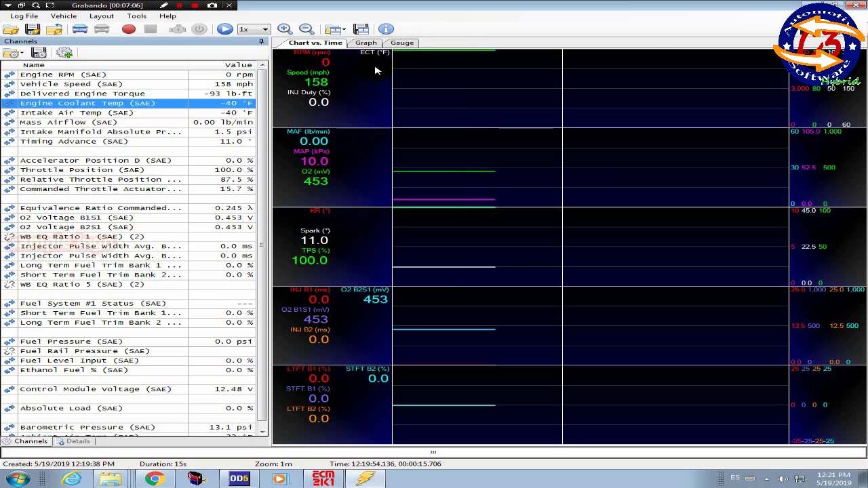Open the third folder icon with arrow

point(54,29)
